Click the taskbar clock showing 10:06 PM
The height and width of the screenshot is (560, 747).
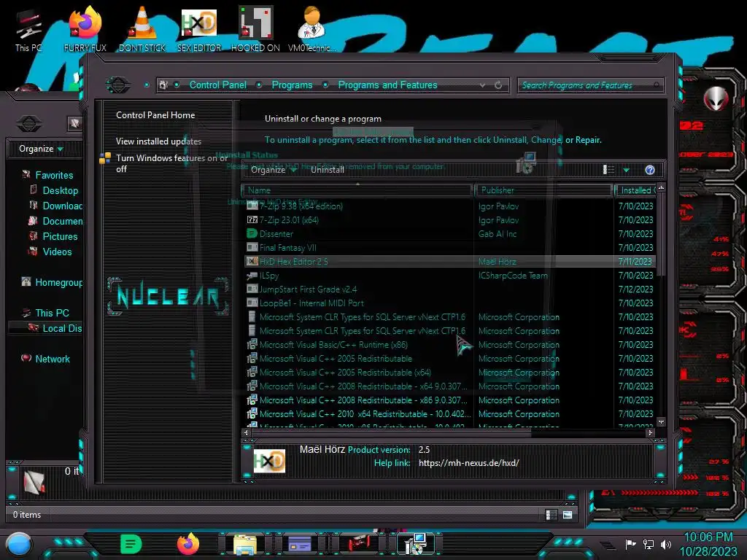point(708,544)
